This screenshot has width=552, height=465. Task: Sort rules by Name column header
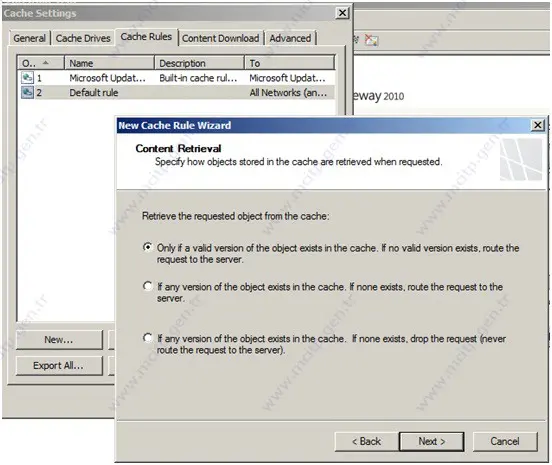(109, 63)
